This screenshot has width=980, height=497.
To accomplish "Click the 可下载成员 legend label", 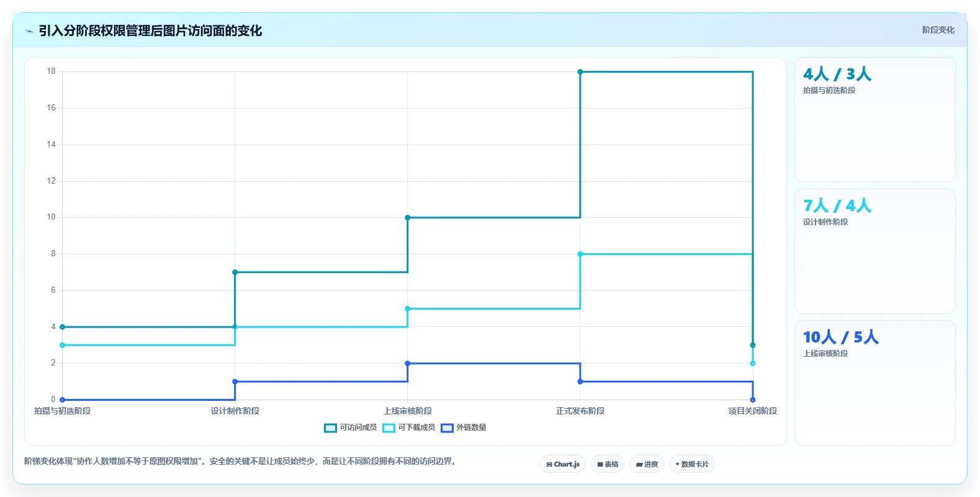I will point(416,428).
